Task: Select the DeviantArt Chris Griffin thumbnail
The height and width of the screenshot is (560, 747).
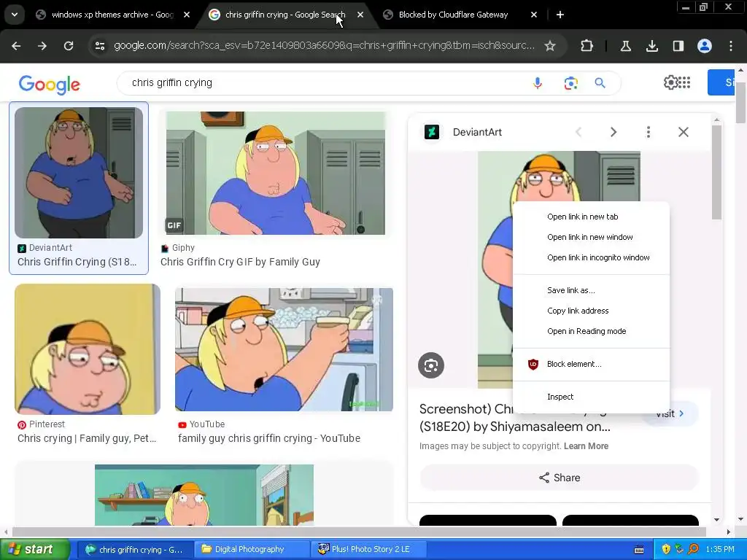Action: coord(79,172)
